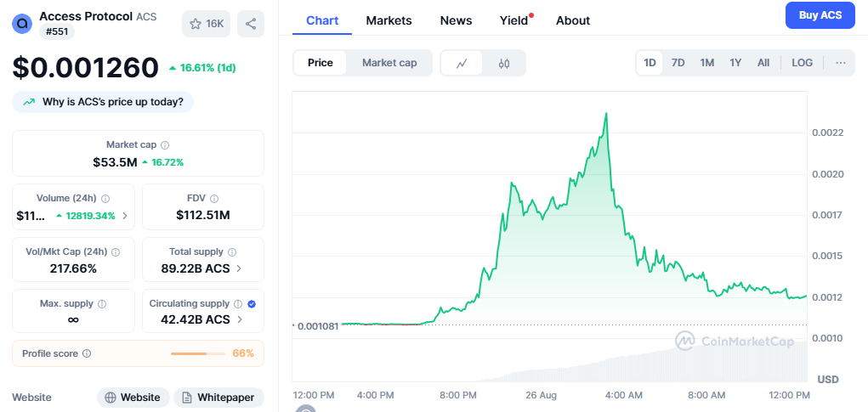The height and width of the screenshot is (412, 868).
Task: Set chart range to 7D
Action: click(x=678, y=63)
